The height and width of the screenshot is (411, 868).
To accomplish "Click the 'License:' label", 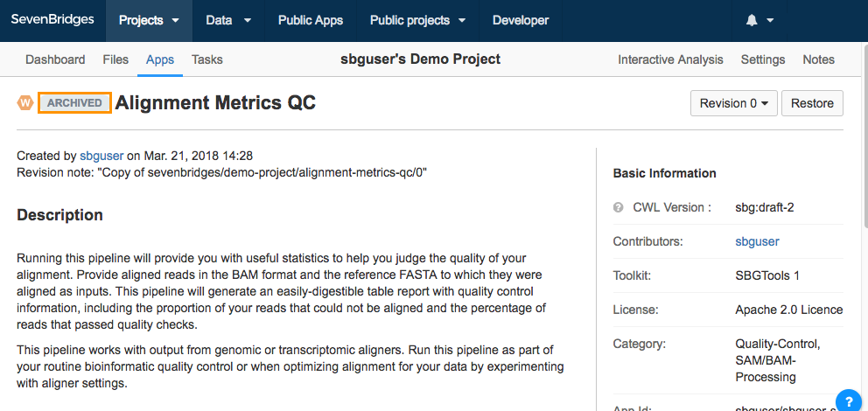I will pyautogui.click(x=635, y=310).
